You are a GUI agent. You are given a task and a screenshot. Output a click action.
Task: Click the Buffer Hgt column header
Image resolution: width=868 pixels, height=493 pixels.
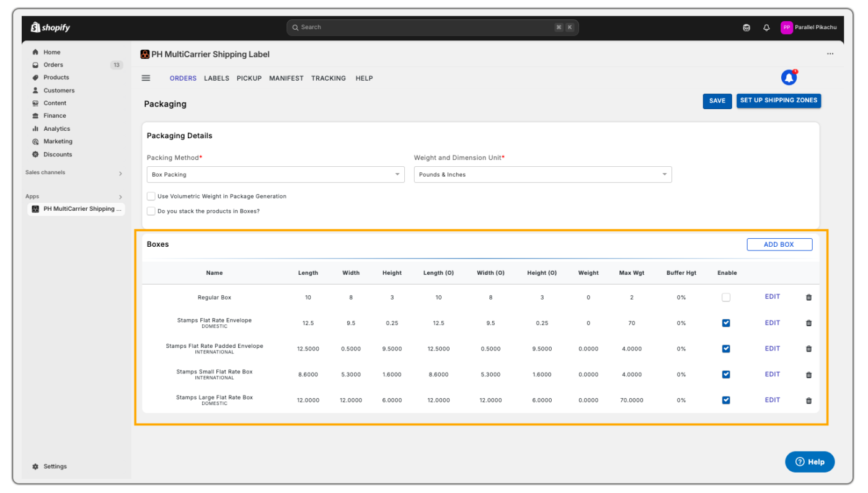click(681, 273)
